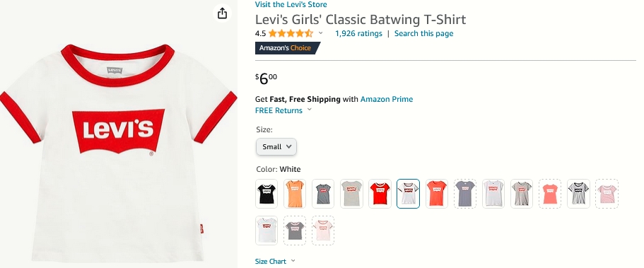Open the 1,926 ratings link
The height and width of the screenshot is (268, 644).
358,34
